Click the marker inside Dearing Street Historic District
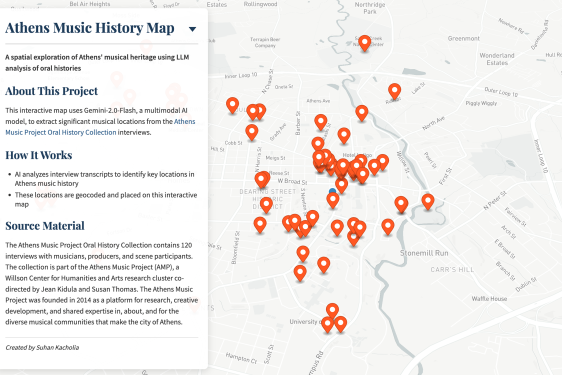 point(266,206)
